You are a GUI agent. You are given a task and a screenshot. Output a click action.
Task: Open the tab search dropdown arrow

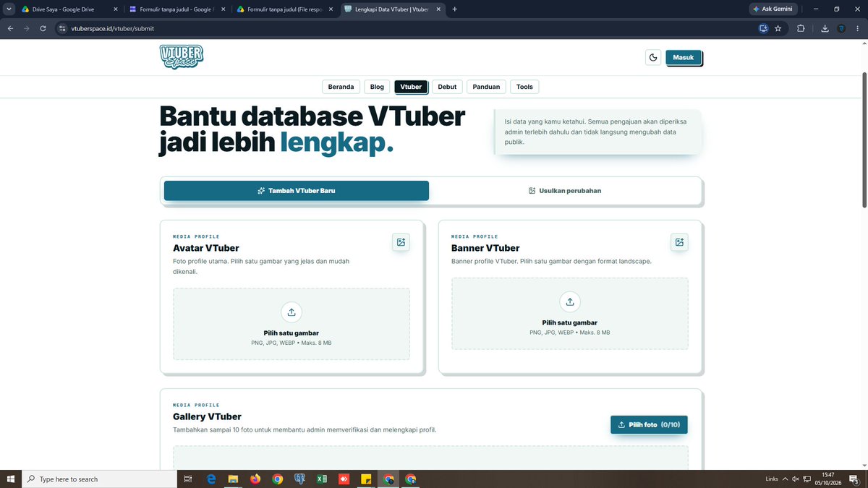(x=9, y=9)
